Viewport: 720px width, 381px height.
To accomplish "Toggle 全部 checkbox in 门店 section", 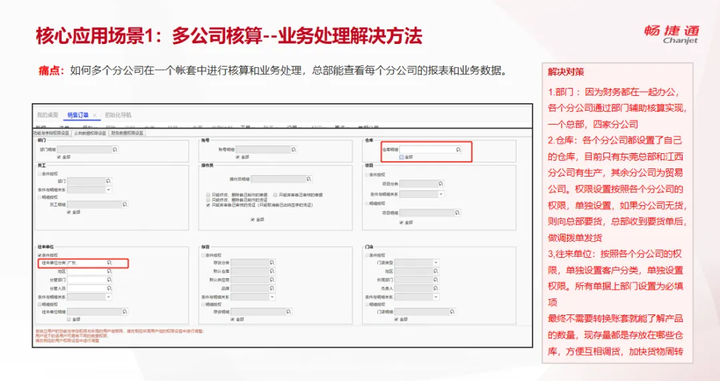I will (x=396, y=319).
